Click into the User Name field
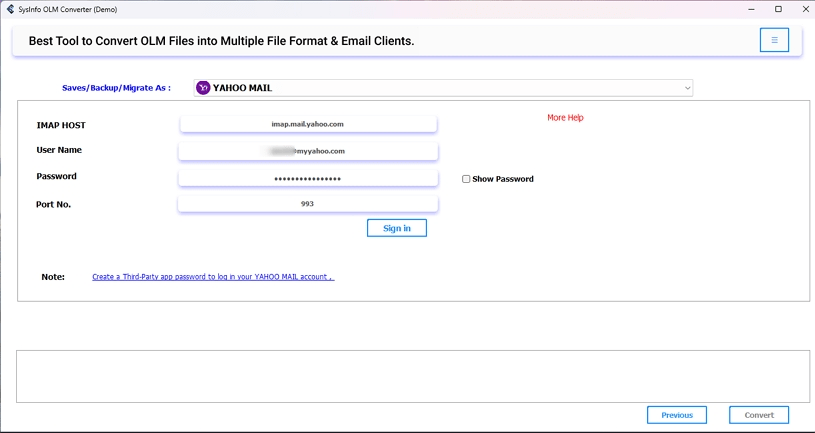Viewport: 815px width, 433px height. click(x=308, y=151)
